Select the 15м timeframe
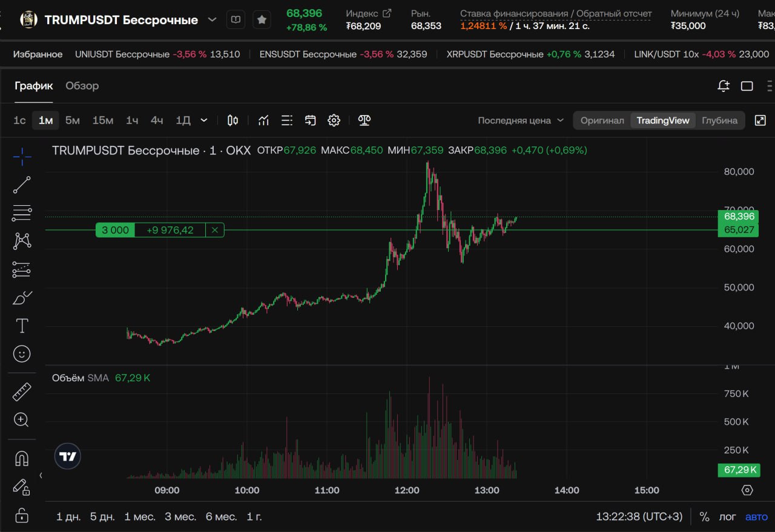 [103, 120]
